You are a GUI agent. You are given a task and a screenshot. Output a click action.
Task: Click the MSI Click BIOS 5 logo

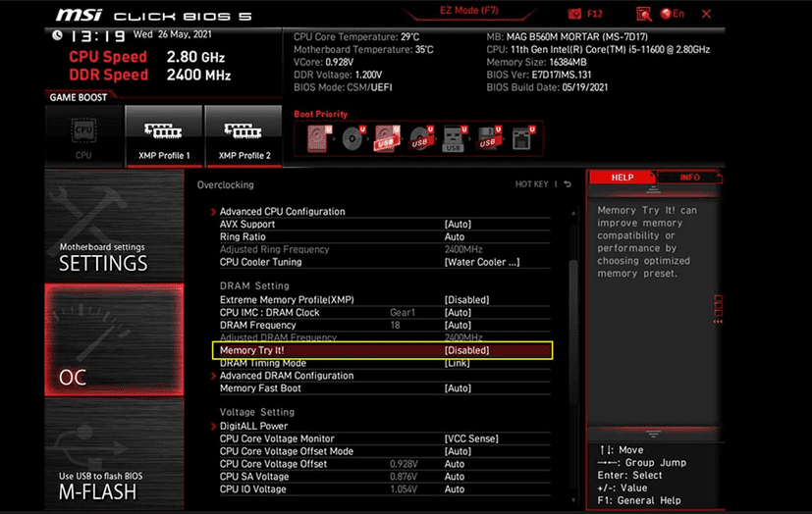click(154, 15)
